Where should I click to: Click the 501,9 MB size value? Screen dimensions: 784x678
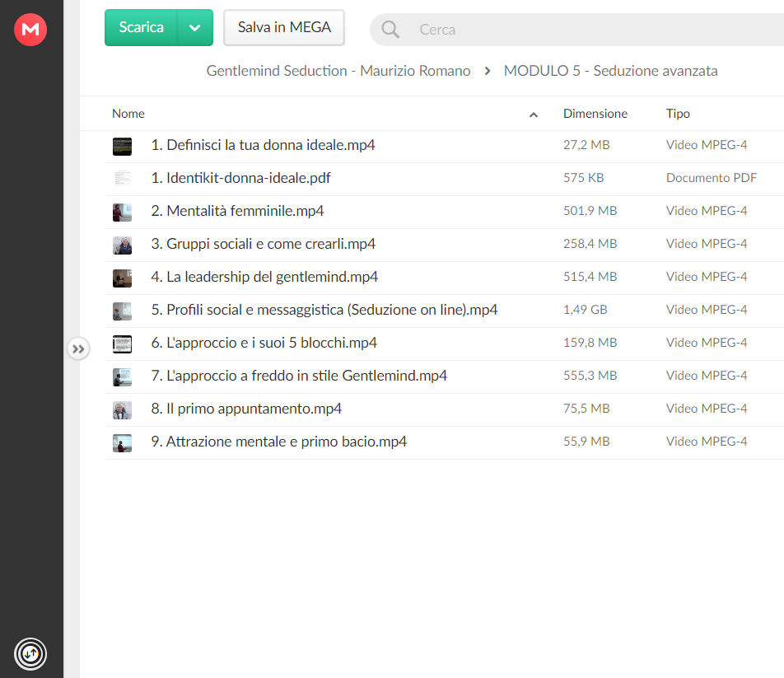(x=590, y=211)
